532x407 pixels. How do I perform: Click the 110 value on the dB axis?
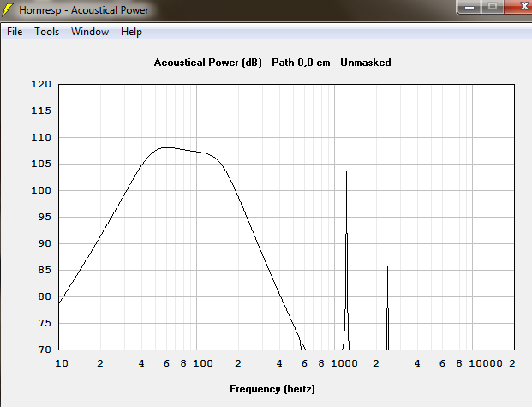pyautogui.click(x=41, y=137)
